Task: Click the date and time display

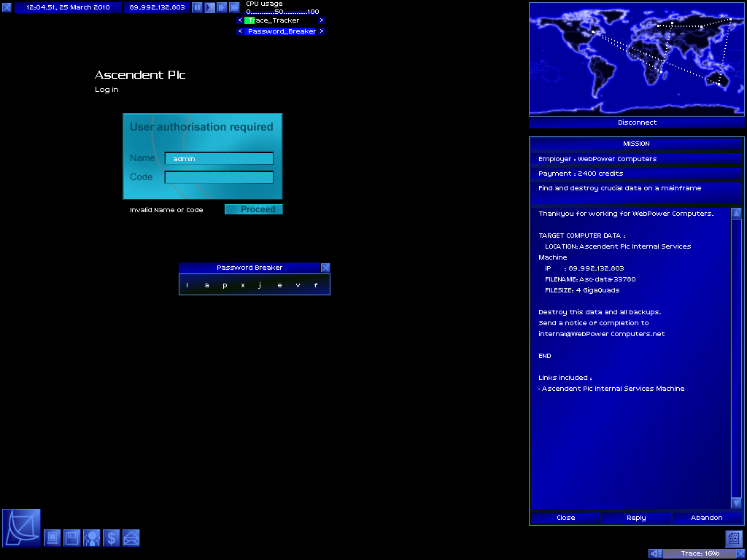Action: (x=68, y=7)
